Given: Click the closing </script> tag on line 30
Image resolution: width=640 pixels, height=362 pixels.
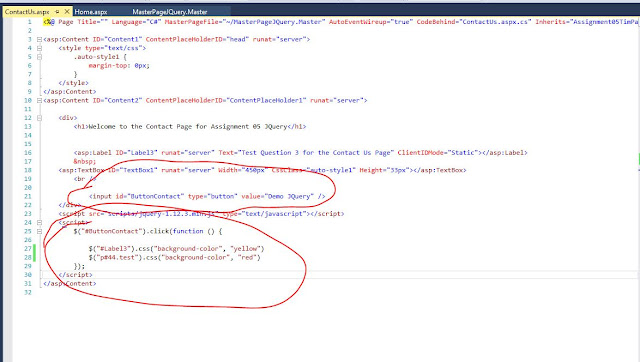Looking at the screenshot, I should [x=76, y=275].
